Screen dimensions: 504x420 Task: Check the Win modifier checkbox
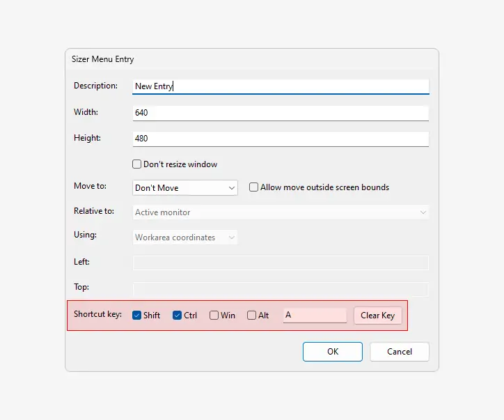coord(214,316)
